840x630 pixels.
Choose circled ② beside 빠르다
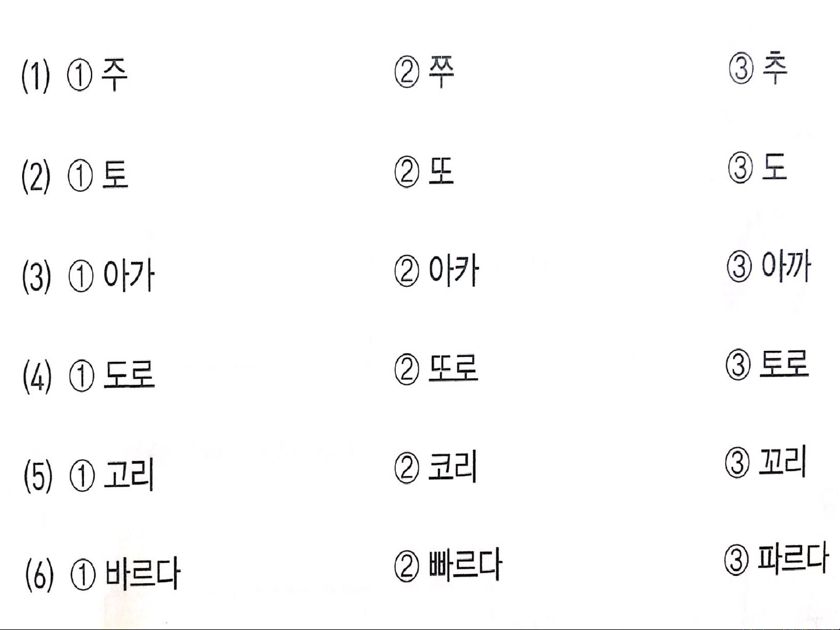click(407, 566)
